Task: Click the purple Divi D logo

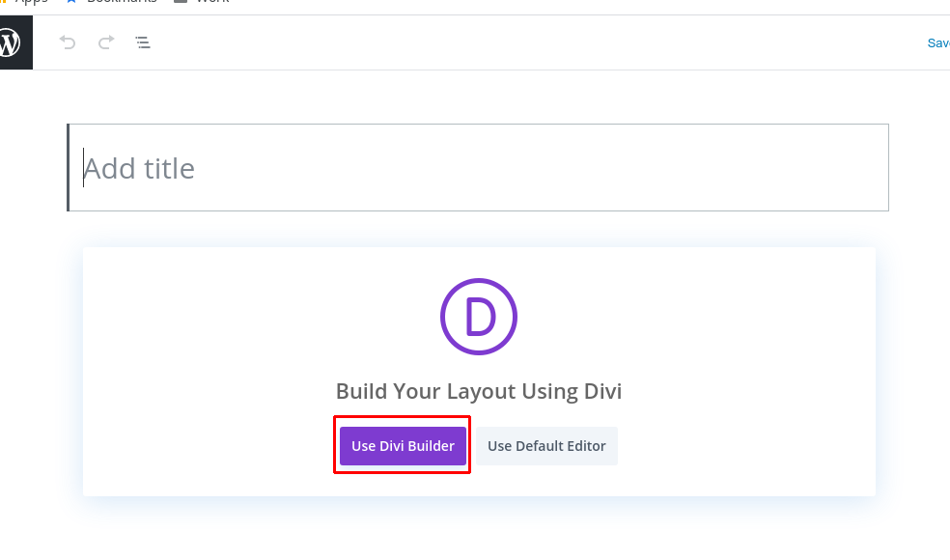Action: pyautogui.click(x=479, y=317)
